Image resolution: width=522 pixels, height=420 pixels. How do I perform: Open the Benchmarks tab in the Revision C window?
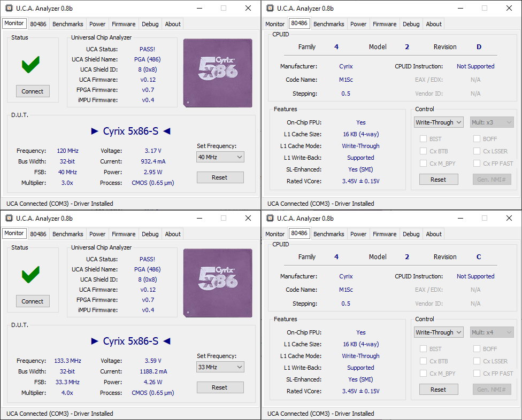328,234
